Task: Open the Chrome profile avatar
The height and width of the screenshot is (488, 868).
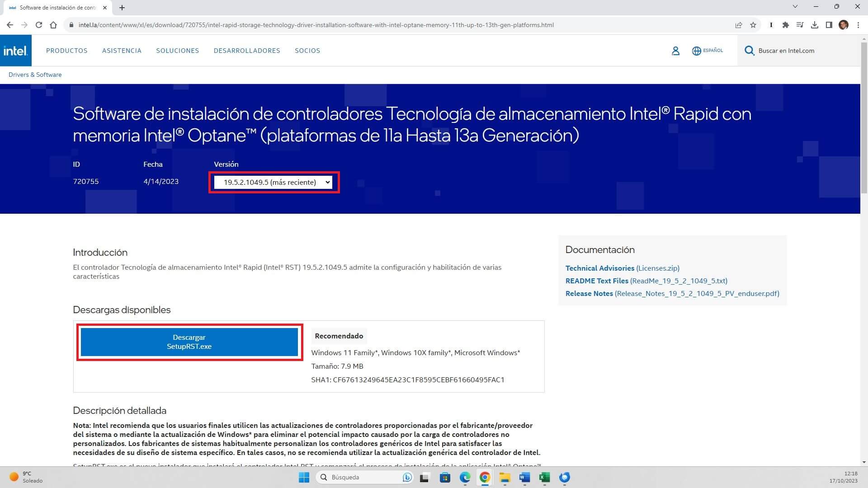Action: coord(844,25)
